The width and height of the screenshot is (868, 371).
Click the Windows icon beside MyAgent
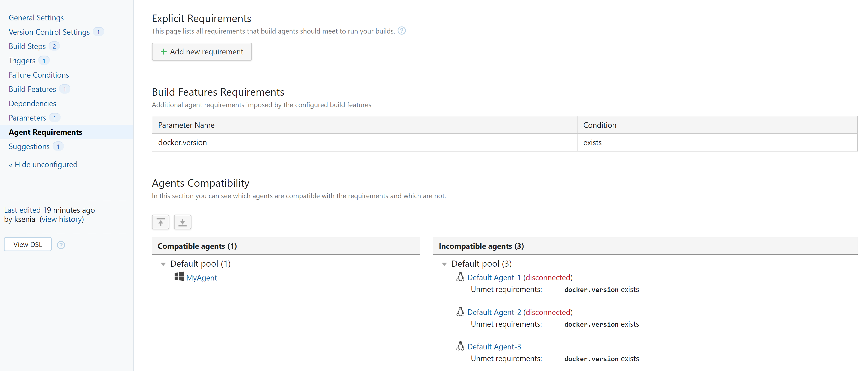[x=179, y=277]
